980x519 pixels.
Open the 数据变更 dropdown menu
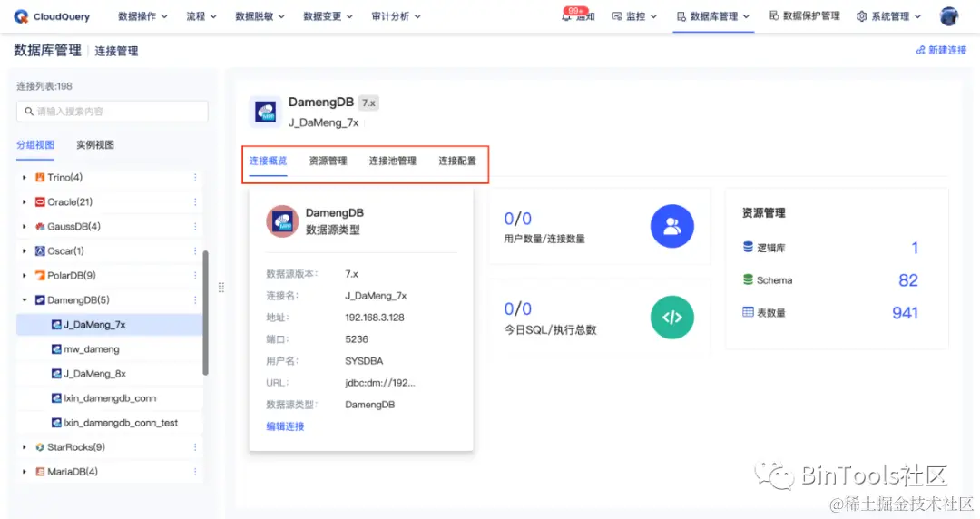point(328,16)
